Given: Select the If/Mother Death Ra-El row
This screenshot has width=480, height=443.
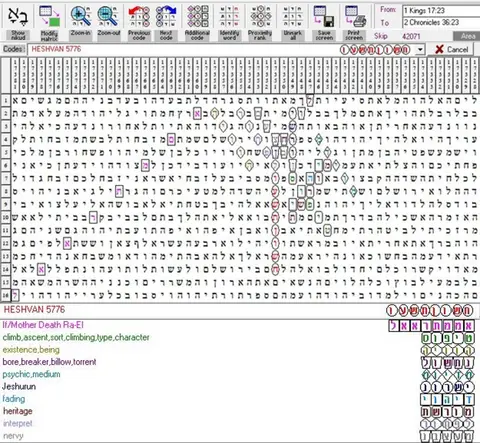Looking at the screenshot, I should click(239, 325).
